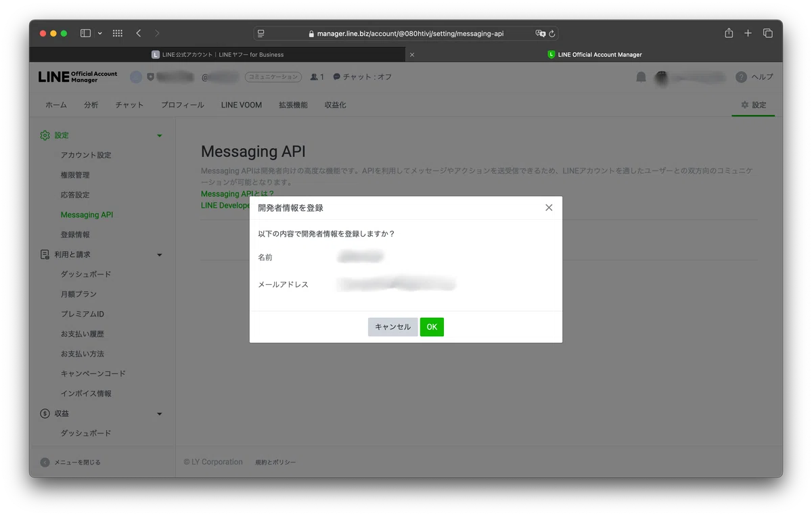Screen dimensions: 812x516
Task: Open the 設定 gear tab at right
Action: 753,105
